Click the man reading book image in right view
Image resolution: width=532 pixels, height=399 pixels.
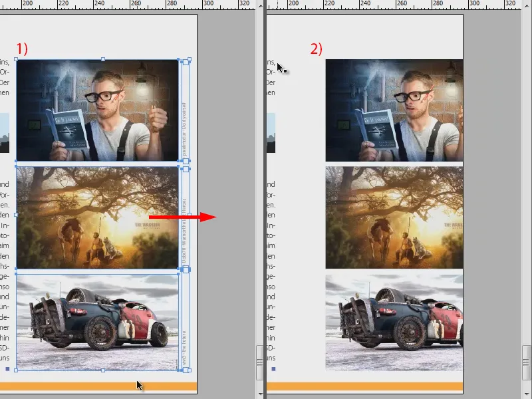[394, 110]
